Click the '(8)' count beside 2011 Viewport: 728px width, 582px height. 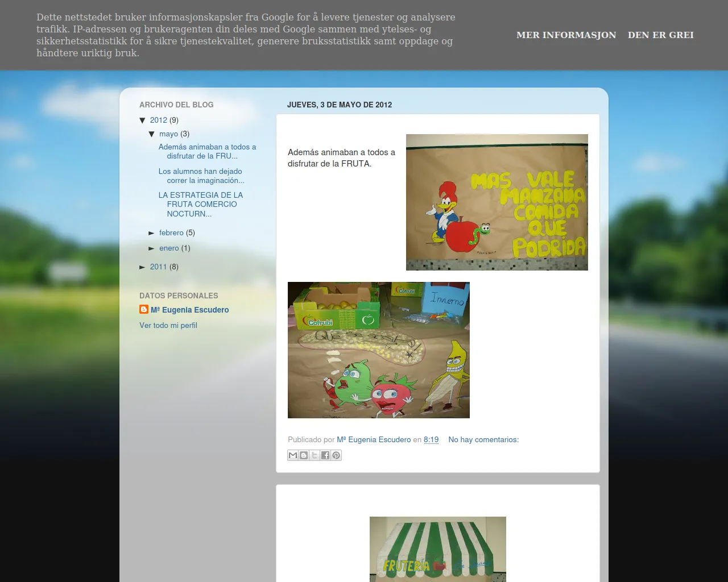(174, 267)
